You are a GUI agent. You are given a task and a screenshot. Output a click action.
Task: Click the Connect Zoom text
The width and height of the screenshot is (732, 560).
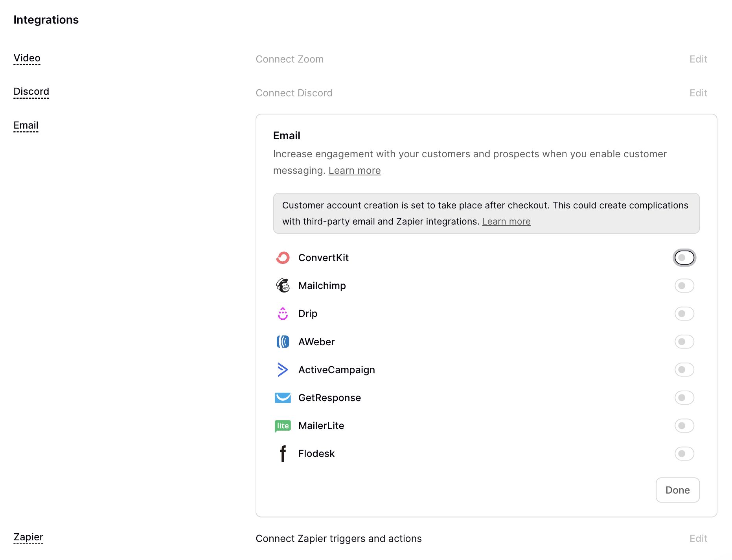click(x=290, y=59)
